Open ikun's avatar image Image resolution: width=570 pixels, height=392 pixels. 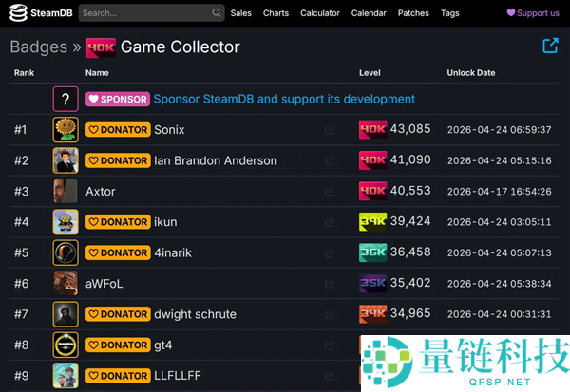point(66,221)
